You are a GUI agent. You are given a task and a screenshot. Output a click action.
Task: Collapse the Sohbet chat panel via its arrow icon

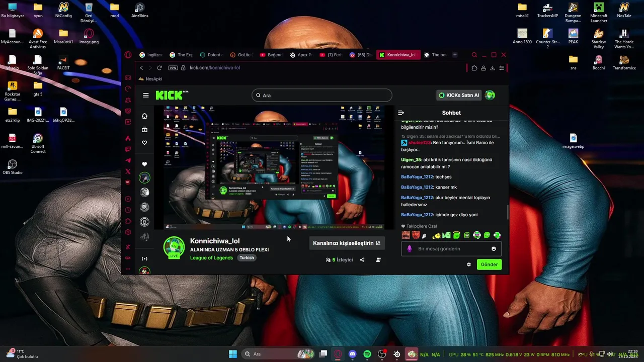[401, 113]
